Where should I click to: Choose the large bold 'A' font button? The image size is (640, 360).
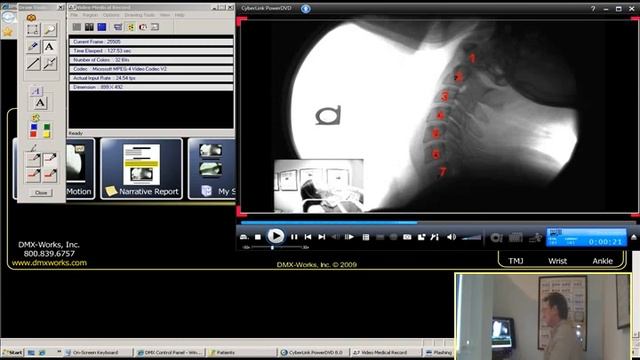tap(40, 103)
